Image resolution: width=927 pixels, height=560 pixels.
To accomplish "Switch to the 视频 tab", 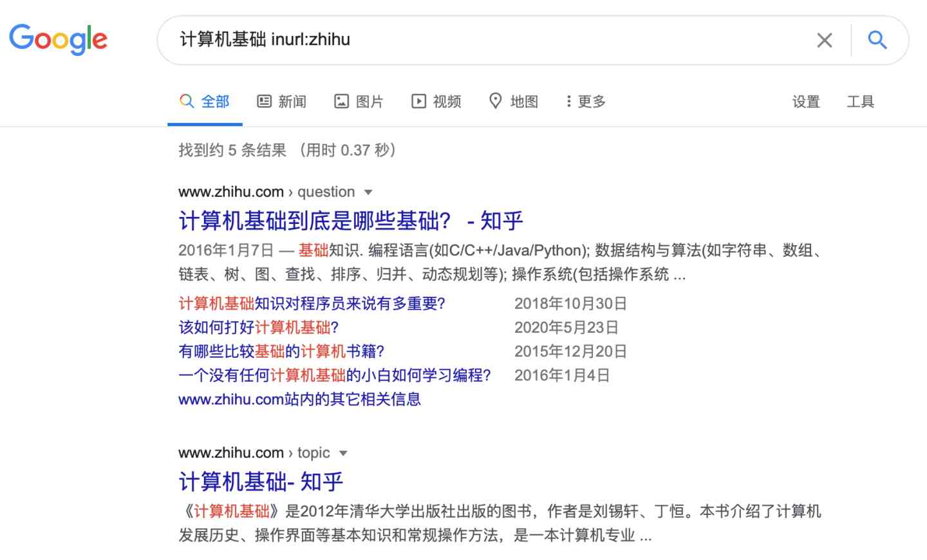I will [x=436, y=102].
